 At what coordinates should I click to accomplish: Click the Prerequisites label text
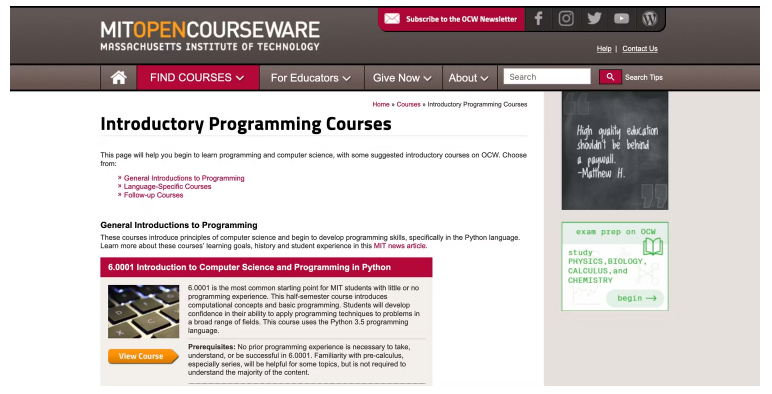pos(212,347)
